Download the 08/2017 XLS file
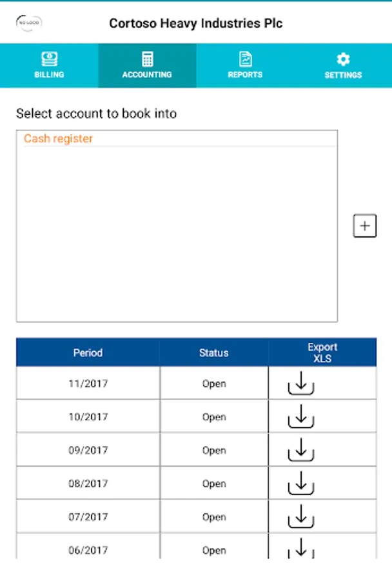Image resolution: width=392 pixels, height=581 pixels. (300, 484)
